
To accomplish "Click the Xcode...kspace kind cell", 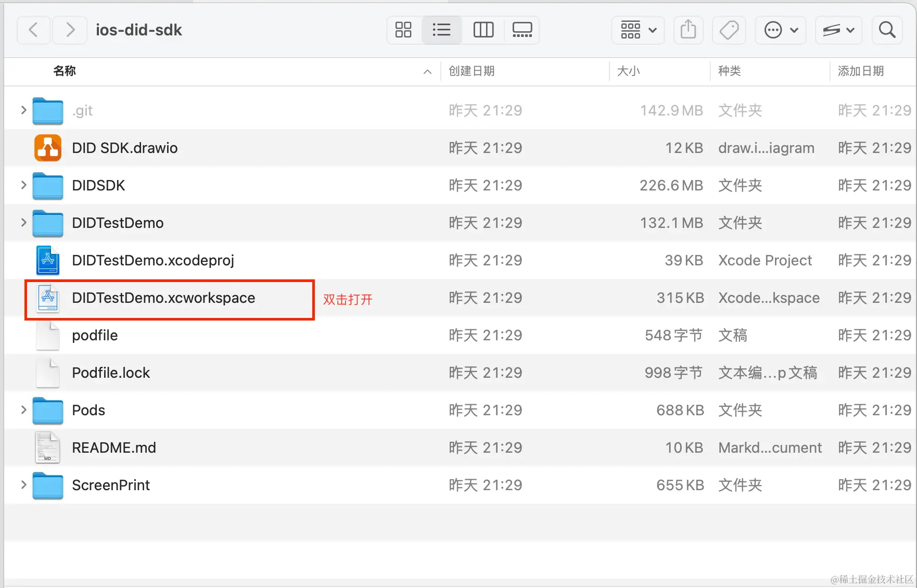I will pyautogui.click(x=769, y=298).
